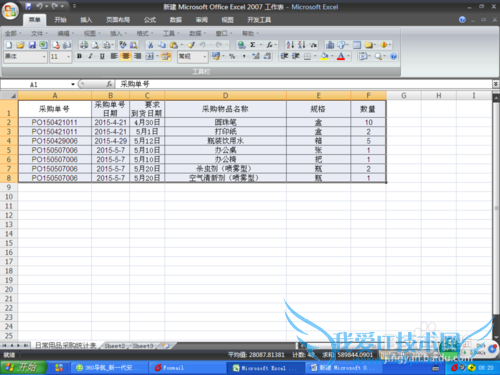Decrease decimal places icon

coord(267,56)
